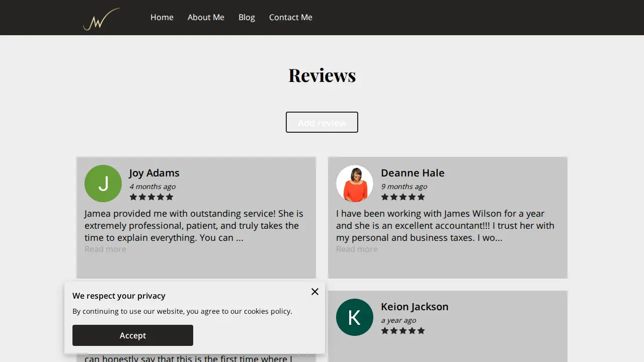Image resolution: width=644 pixels, height=362 pixels.
Task: Click the Keion Jackson reviewer name
Action: pos(415,307)
